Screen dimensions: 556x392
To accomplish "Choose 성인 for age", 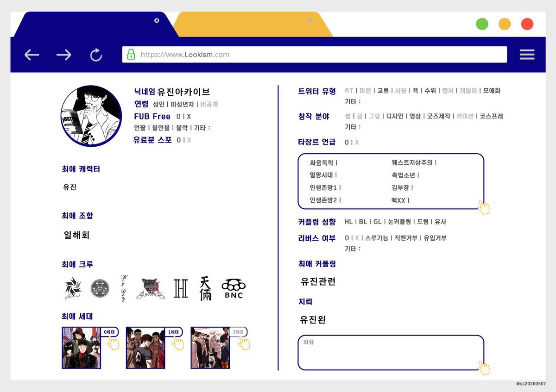I will click(159, 104).
